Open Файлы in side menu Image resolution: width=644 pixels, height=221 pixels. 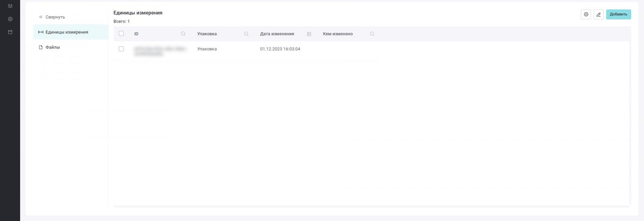(52, 47)
